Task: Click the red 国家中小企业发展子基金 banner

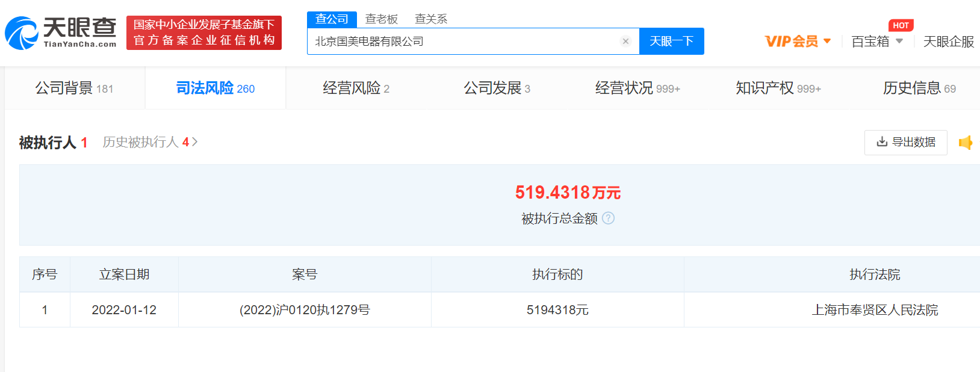Action: tap(204, 33)
